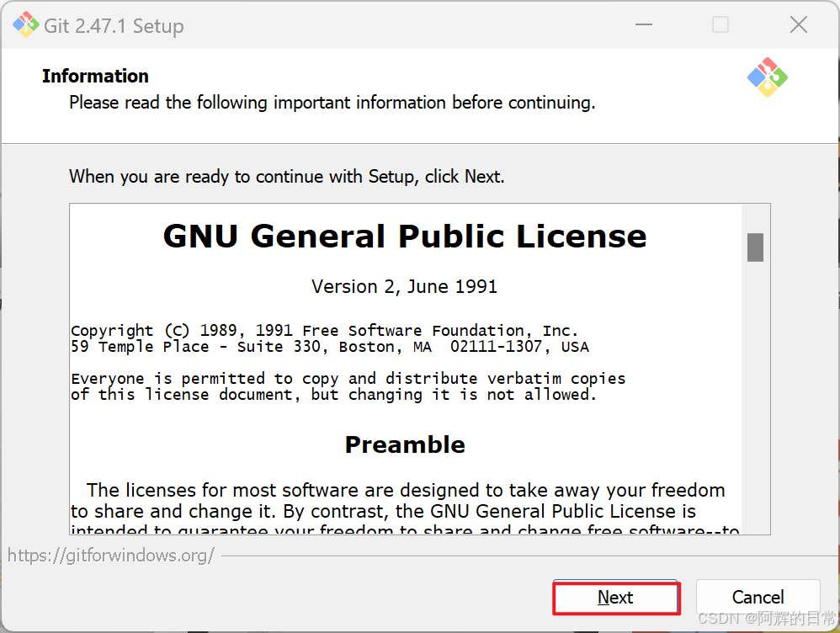Click the Next button
Viewport: 840px width, 633px height.
coord(616,597)
